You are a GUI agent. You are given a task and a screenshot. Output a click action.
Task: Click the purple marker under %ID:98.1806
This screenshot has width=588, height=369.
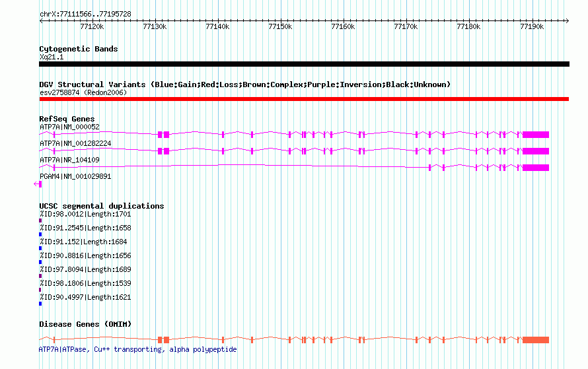40,290
